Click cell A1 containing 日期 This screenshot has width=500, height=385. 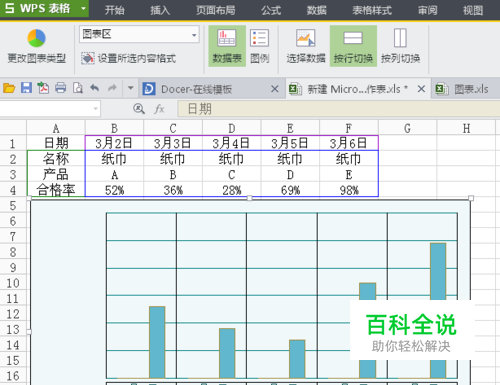56,143
